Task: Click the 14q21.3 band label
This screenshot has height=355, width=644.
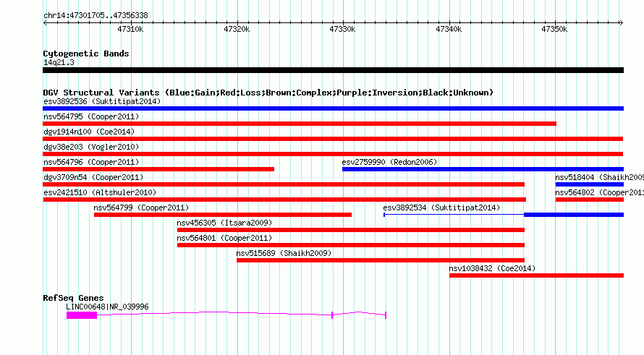Action: 59,62
